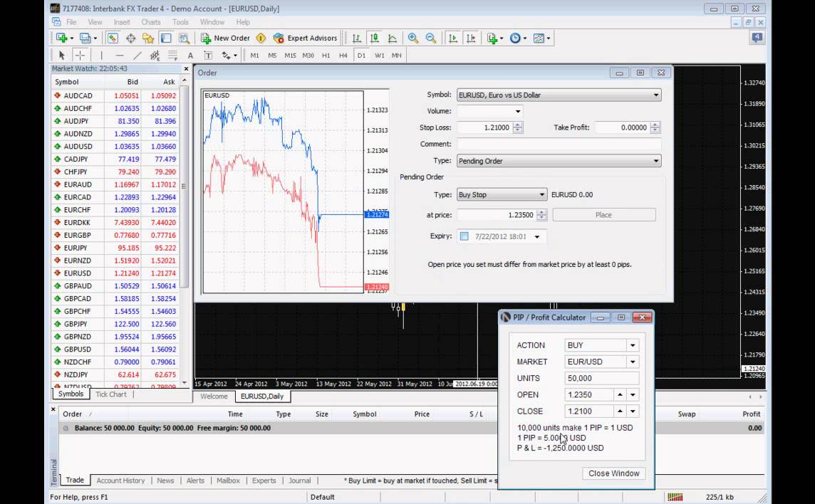Select the GBPUSD row in Market Watch

116,349
